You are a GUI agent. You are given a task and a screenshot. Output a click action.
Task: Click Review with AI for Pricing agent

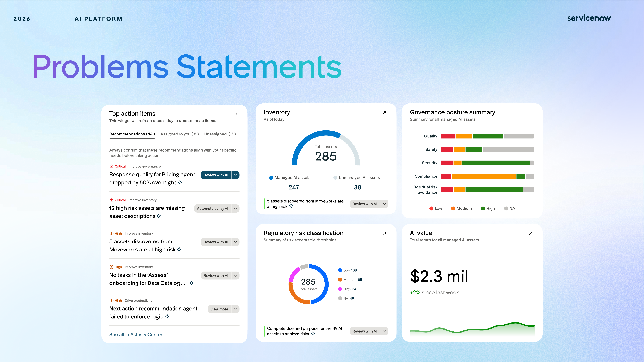tap(216, 175)
